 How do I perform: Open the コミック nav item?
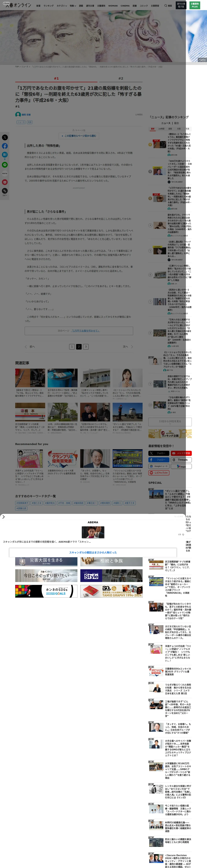[144, 6]
